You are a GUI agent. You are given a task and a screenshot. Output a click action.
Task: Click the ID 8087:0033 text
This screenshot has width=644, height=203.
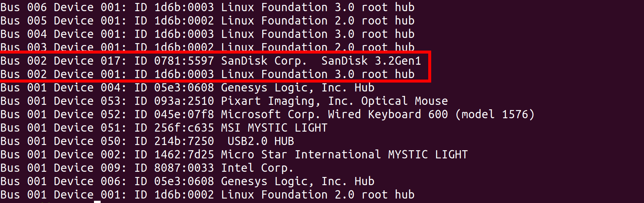[x=174, y=168]
